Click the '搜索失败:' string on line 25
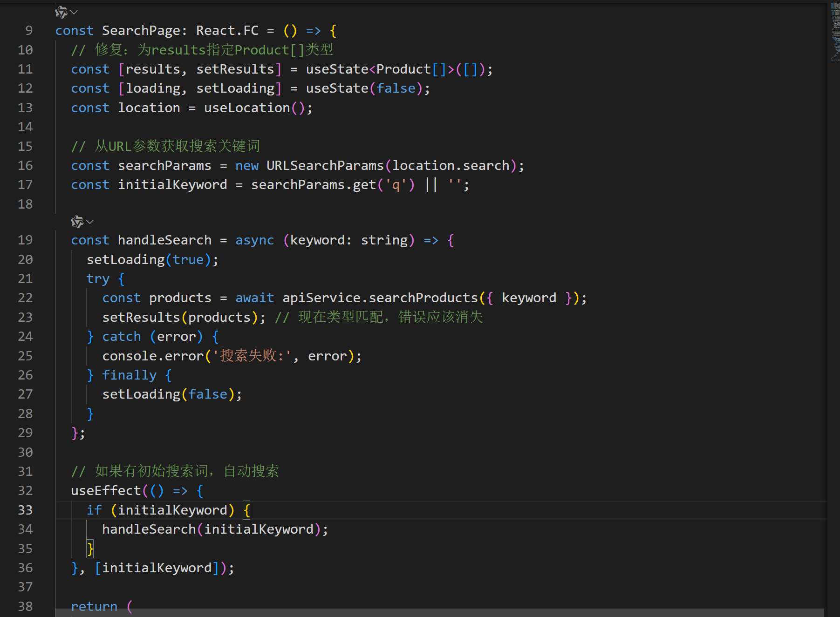 coord(252,356)
